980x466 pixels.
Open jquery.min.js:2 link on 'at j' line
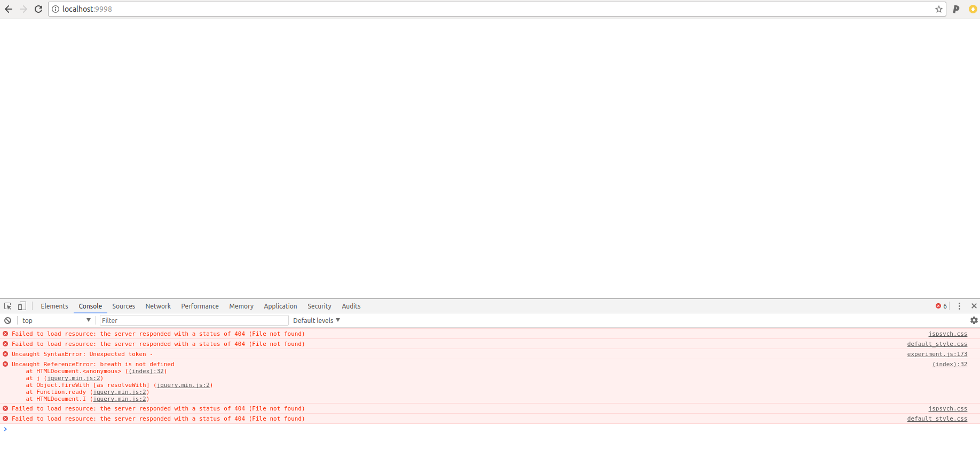74,378
